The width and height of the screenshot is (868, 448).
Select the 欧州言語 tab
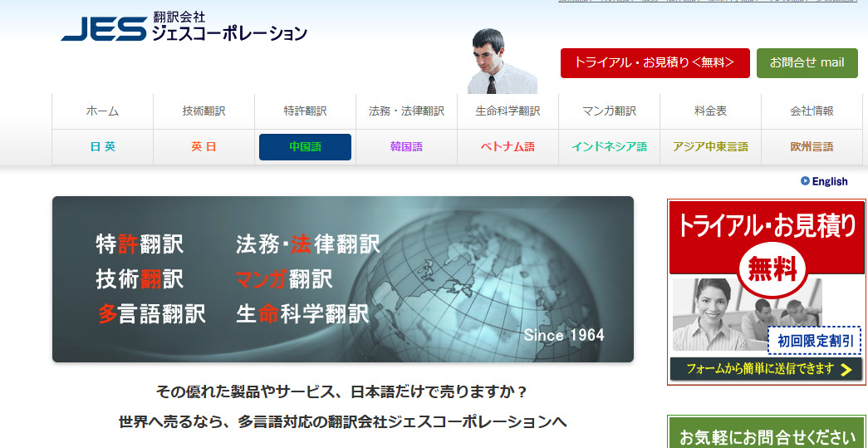(x=812, y=147)
